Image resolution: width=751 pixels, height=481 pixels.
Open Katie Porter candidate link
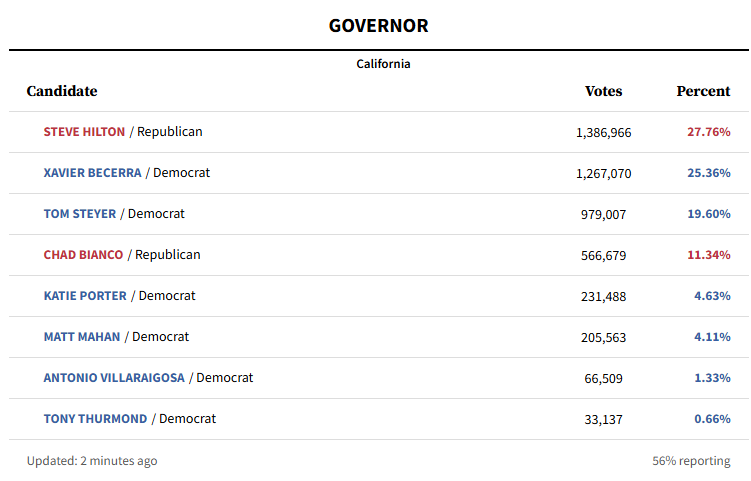85,296
